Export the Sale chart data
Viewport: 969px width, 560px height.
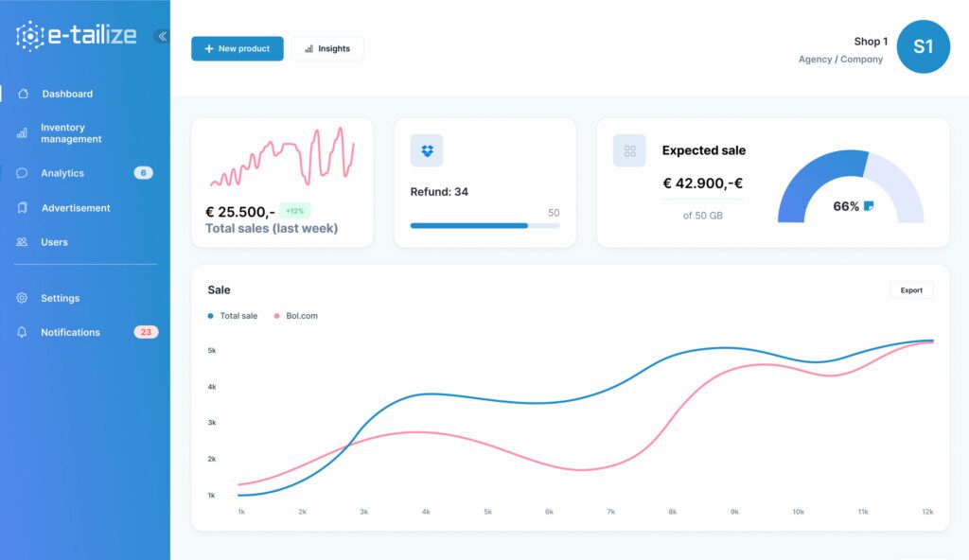pos(911,289)
